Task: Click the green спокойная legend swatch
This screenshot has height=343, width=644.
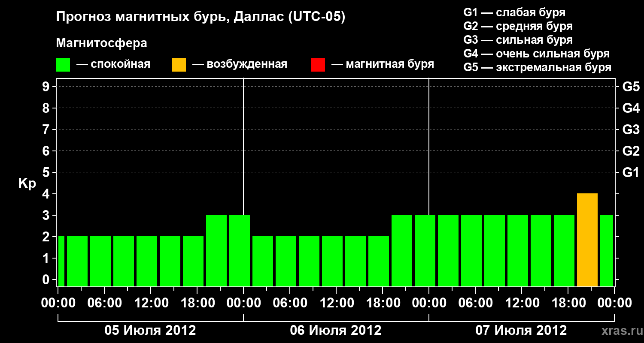Action: 63,65
